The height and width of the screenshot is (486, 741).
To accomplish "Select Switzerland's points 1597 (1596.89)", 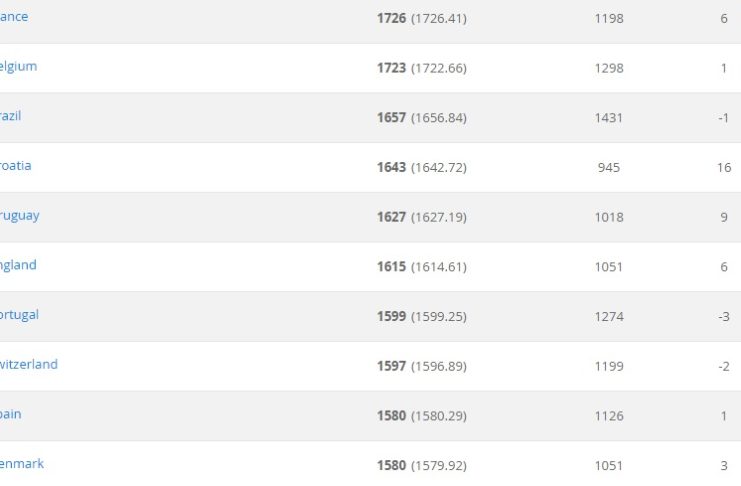I will click(421, 366).
